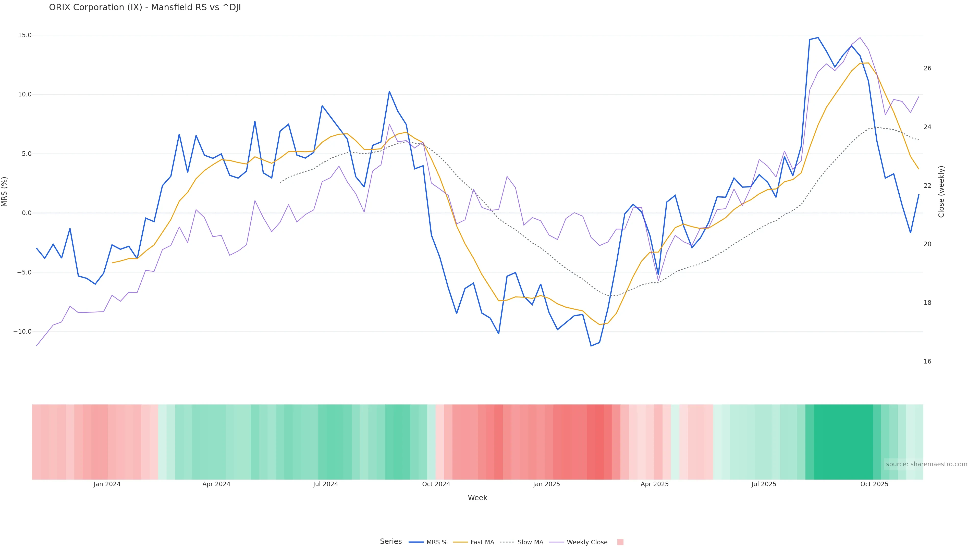Click the "Close (weekly)" right axis title
The height and width of the screenshot is (551, 980).
point(941,192)
